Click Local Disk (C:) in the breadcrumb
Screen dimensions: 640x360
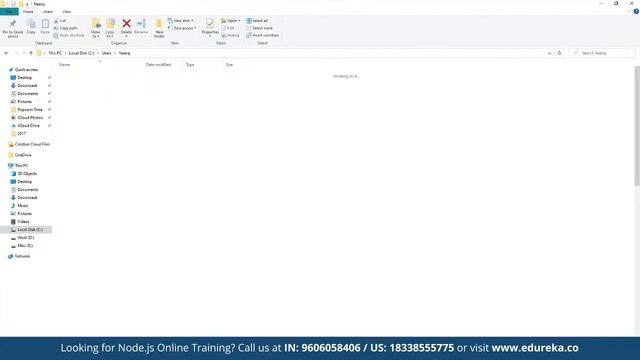point(82,53)
